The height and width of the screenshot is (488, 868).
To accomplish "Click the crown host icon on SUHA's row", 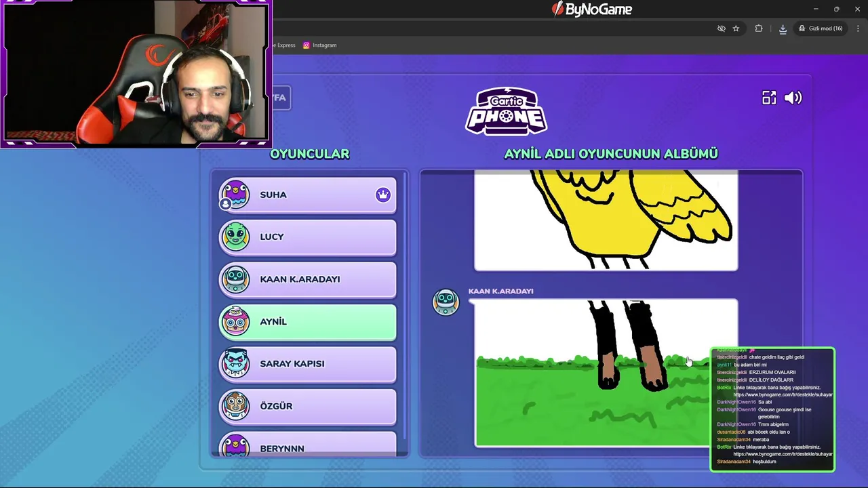I will click(383, 195).
